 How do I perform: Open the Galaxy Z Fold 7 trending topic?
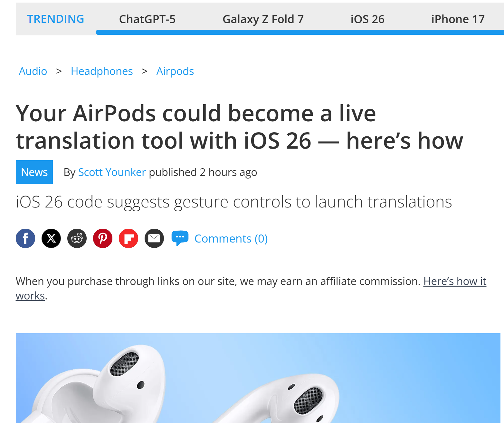pyautogui.click(x=263, y=19)
